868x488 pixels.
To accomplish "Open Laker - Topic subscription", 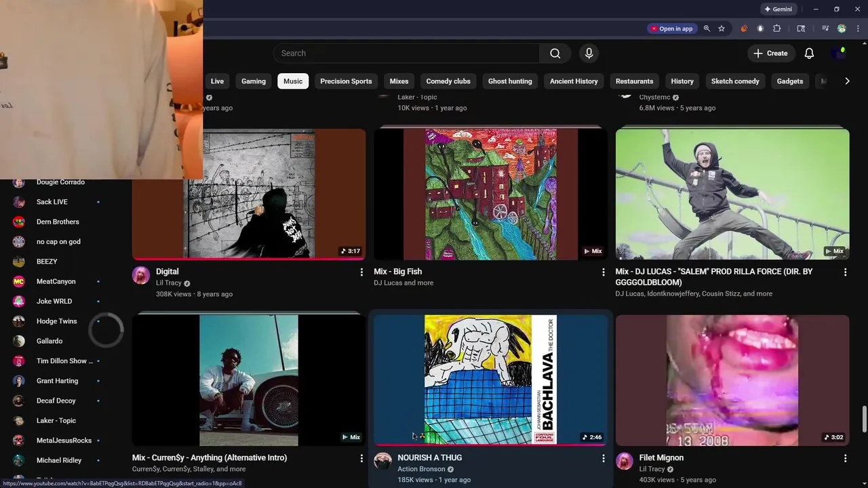I will [57, 421].
